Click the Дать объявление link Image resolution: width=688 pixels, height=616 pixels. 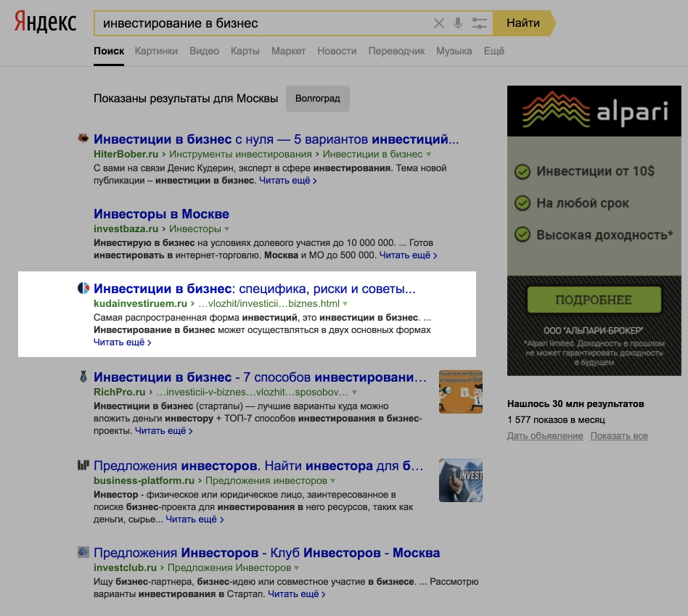click(545, 435)
